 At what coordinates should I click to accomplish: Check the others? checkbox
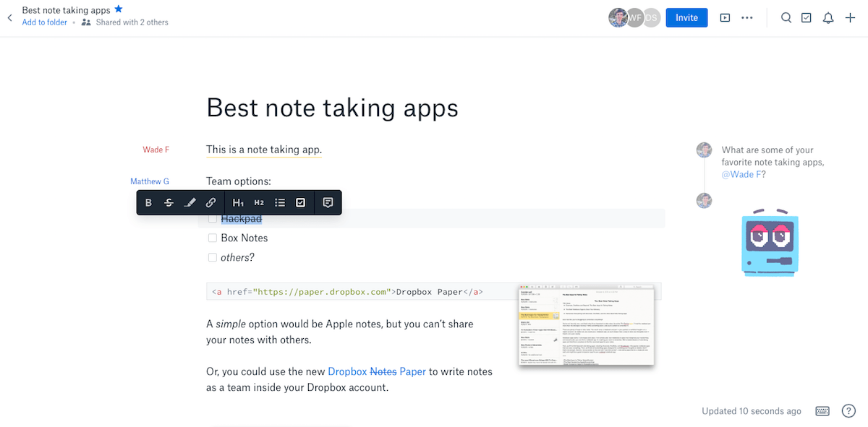pos(213,257)
